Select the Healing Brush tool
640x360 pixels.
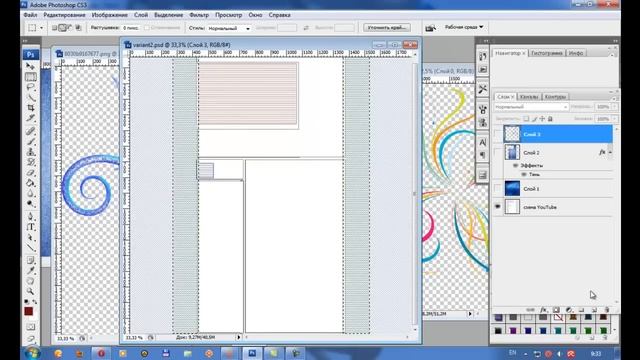[x=31, y=131]
